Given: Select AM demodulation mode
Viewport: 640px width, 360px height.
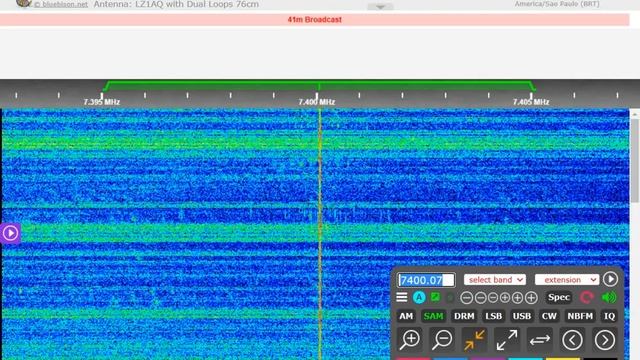Looking at the screenshot, I should click(406, 316).
